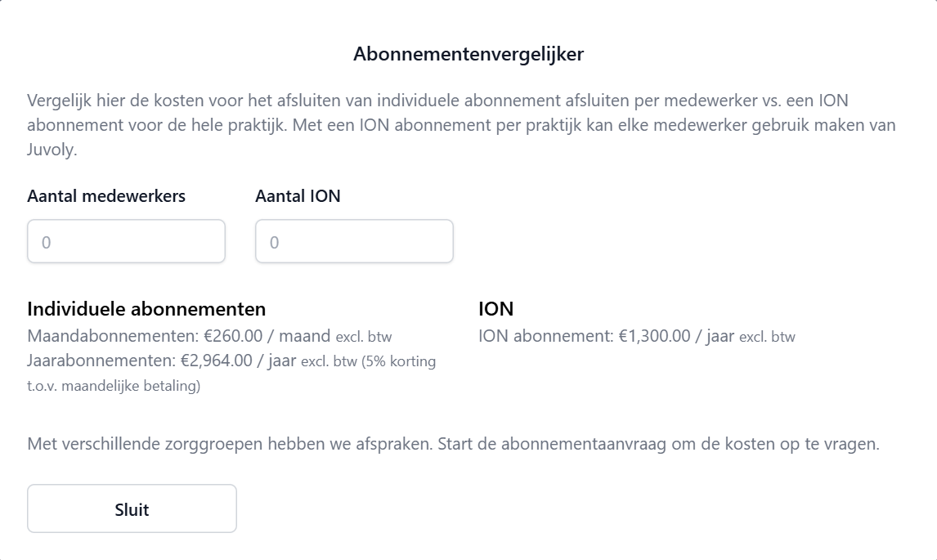Click the Maandabonnementen price line
Image resolution: width=937 pixels, height=560 pixels.
[178, 336]
